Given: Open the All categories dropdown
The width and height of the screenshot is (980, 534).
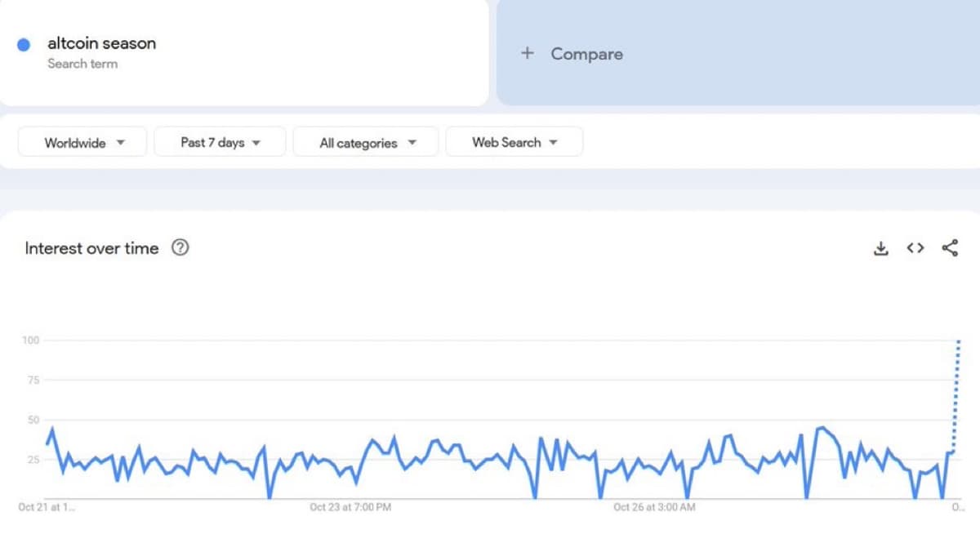Looking at the screenshot, I should [x=365, y=142].
